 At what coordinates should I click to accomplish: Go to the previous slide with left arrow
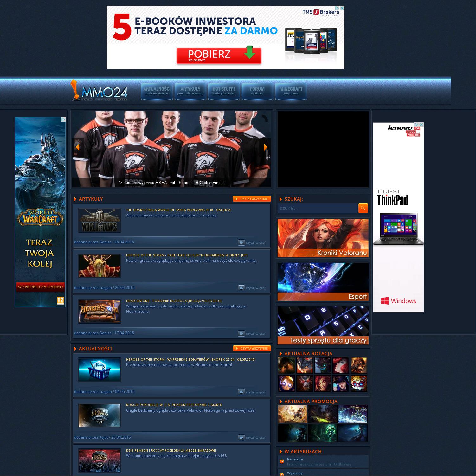[77, 147]
